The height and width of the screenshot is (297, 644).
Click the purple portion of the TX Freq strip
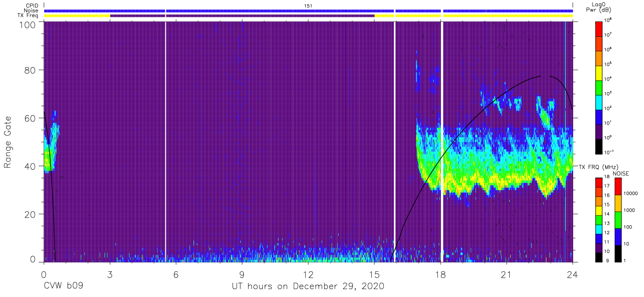[x=242, y=16]
